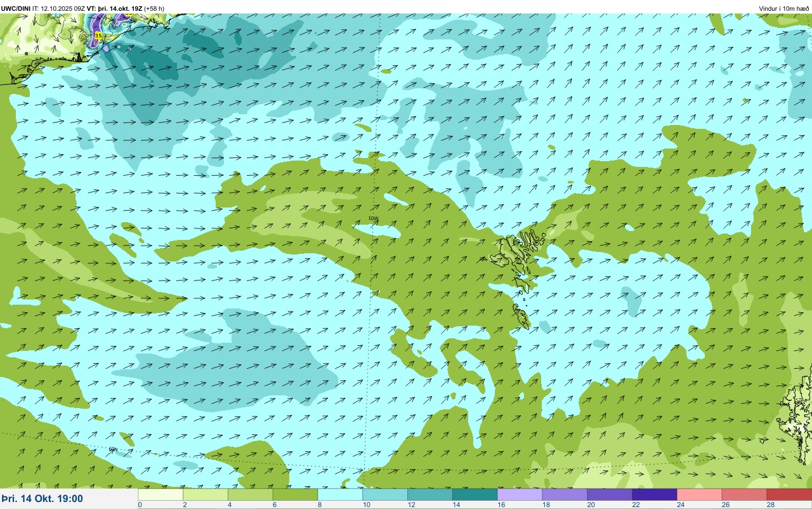The image size is (812, 509).
Task: Click the '10W' longitude label on map
Action: pyautogui.click(x=373, y=218)
